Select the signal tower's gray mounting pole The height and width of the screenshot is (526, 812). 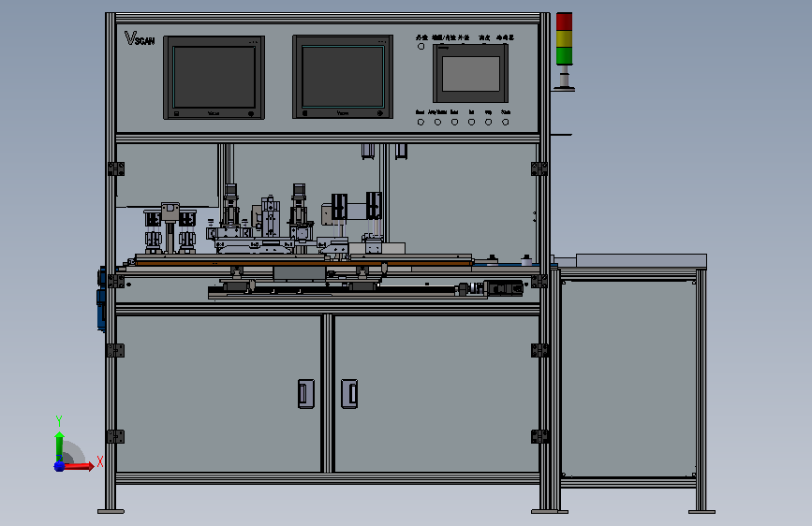[564, 78]
